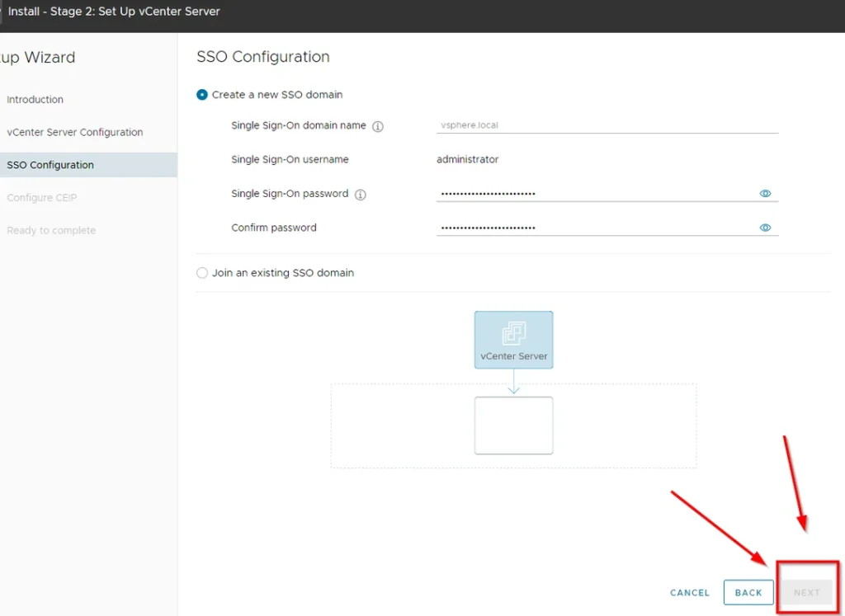
Task: Choose Join an existing SSO domain
Action: point(202,273)
